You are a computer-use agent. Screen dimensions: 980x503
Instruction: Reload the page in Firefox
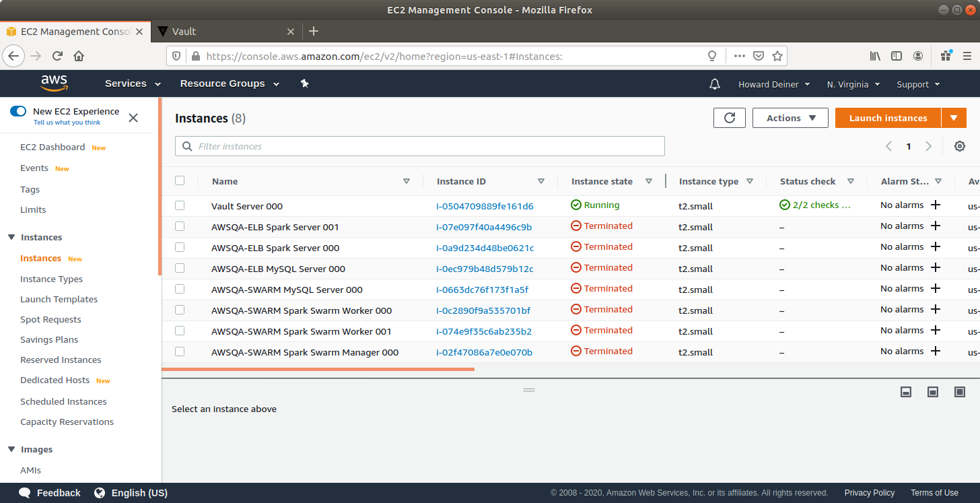pos(57,56)
